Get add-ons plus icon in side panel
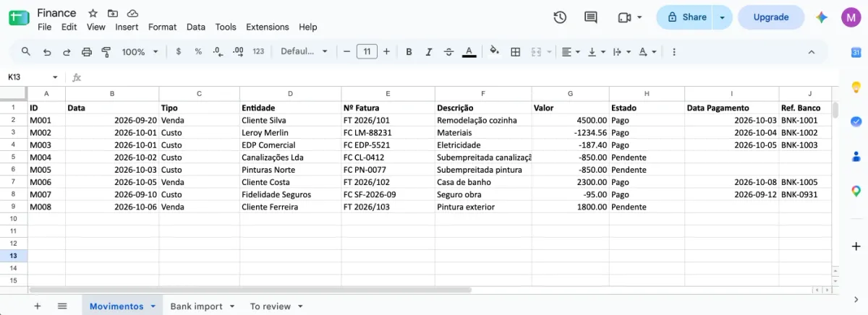 pos(856,246)
